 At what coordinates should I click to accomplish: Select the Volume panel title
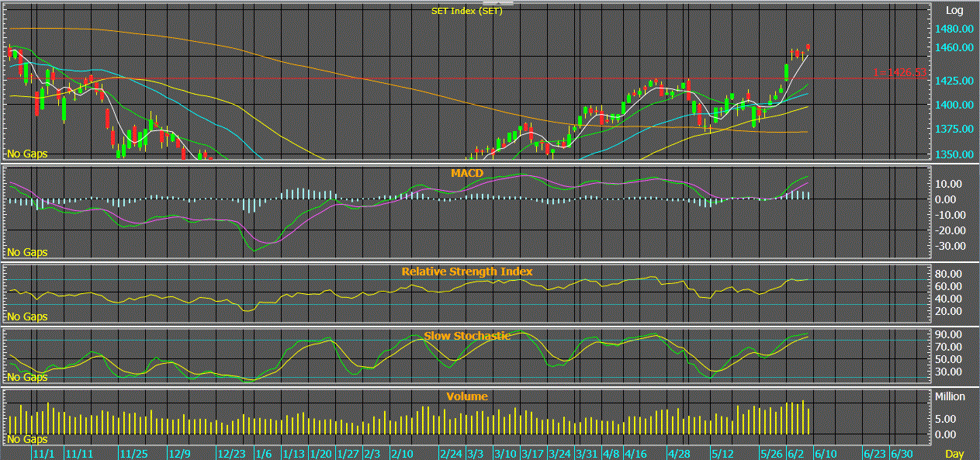(x=467, y=396)
